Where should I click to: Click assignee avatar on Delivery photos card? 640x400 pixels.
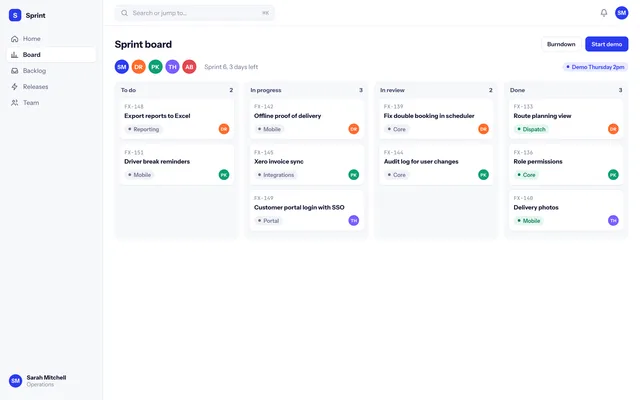pyautogui.click(x=613, y=220)
